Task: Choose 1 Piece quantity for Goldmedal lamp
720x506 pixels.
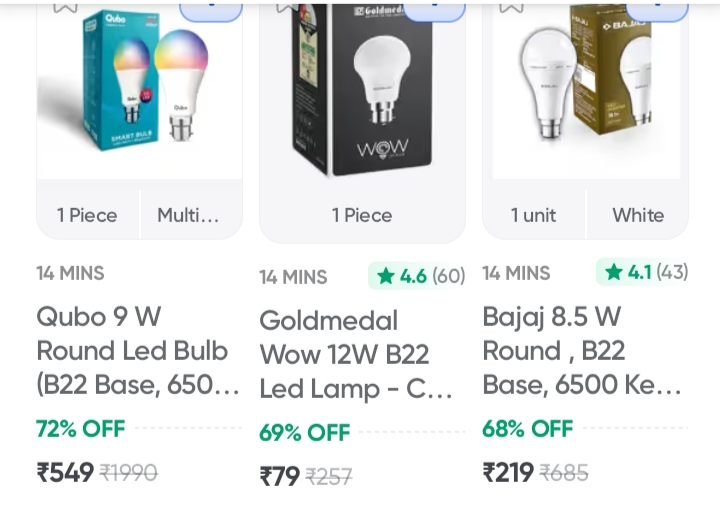Action: tap(362, 215)
